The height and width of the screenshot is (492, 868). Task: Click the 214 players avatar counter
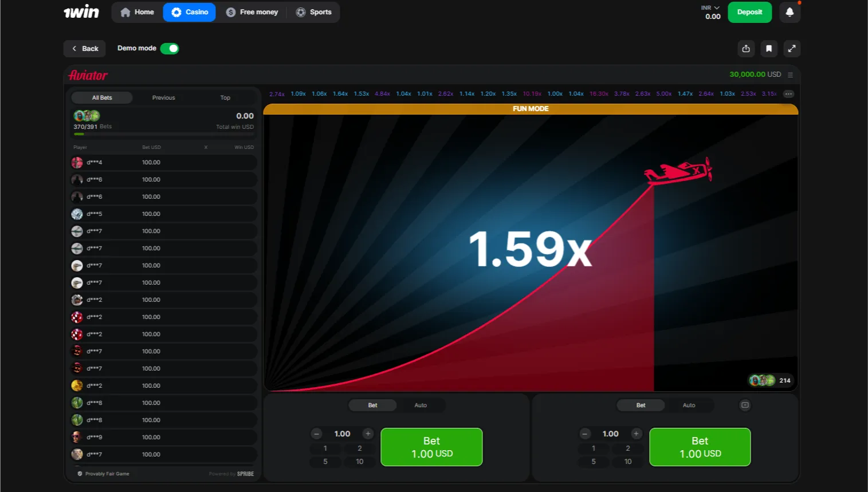[x=771, y=380]
